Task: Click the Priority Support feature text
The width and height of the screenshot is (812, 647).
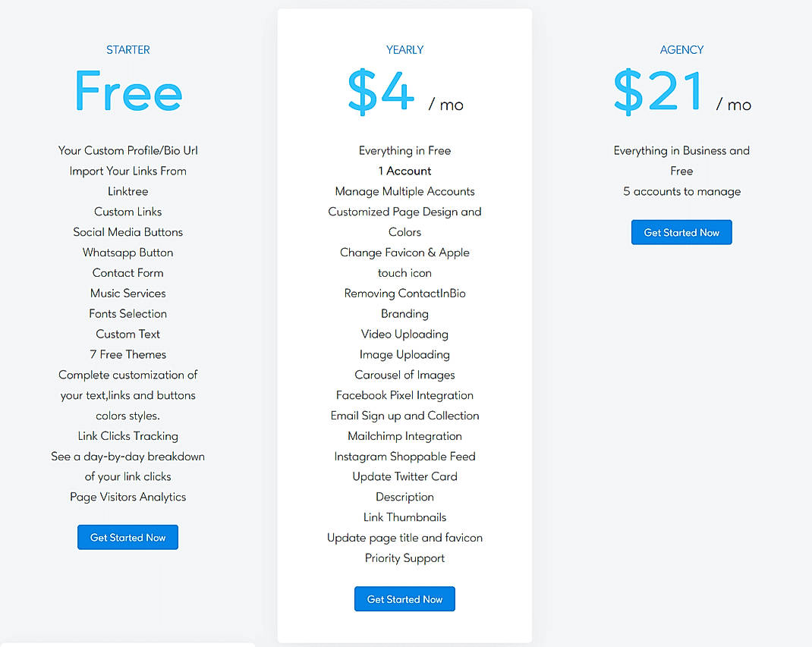Action: (404, 557)
